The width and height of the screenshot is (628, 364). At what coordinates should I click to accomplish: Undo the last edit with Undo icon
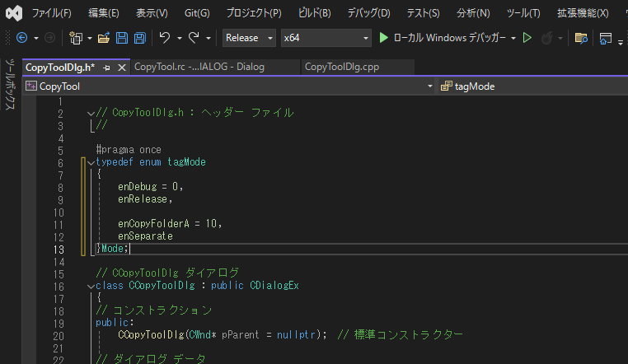165,38
